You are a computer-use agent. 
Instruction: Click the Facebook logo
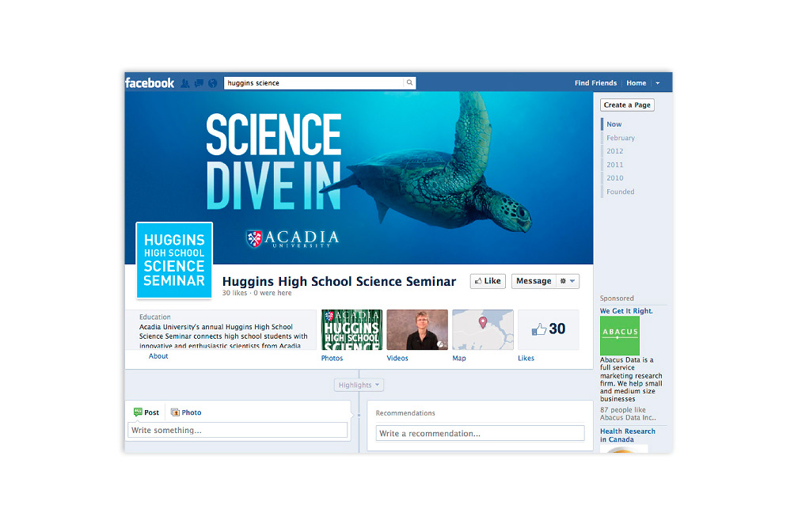click(x=150, y=83)
